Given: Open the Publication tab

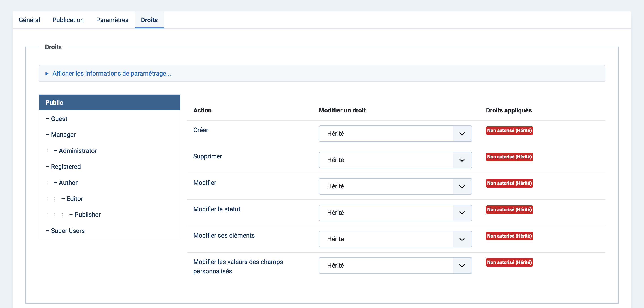Looking at the screenshot, I should [x=68, y=20].
